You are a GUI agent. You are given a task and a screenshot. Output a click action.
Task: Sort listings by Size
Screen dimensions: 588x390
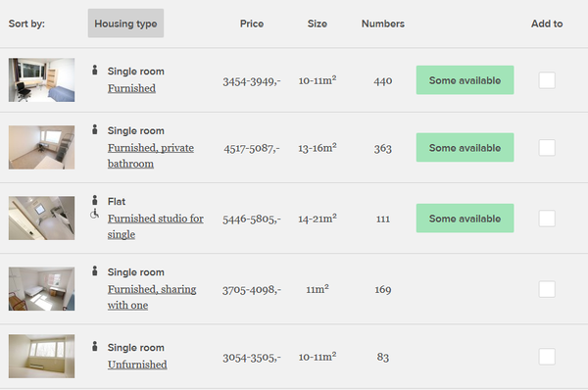(318, 24)
